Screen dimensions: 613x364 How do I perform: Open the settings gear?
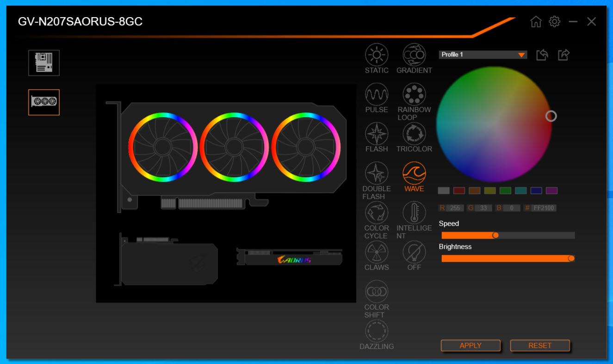pyautogui.click(x=554, y=22)
